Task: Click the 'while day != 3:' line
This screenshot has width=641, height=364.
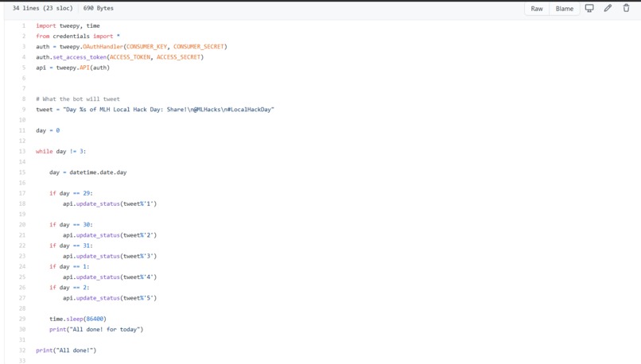Action: (x=61, y=152)
